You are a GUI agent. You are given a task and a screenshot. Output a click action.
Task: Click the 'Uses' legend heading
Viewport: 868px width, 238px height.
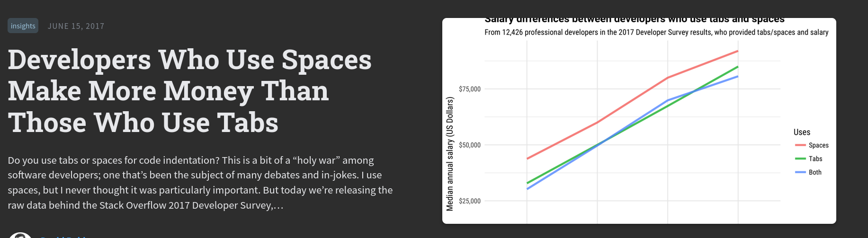802,132
